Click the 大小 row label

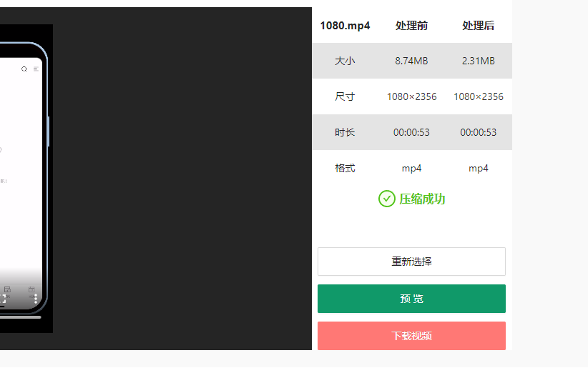tap(345, 61)
